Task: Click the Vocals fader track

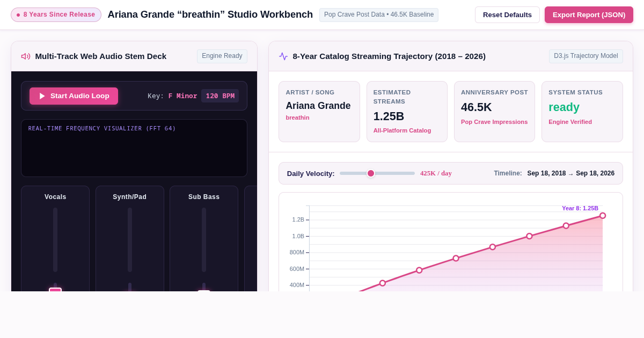Action: (x=55, y=240)
